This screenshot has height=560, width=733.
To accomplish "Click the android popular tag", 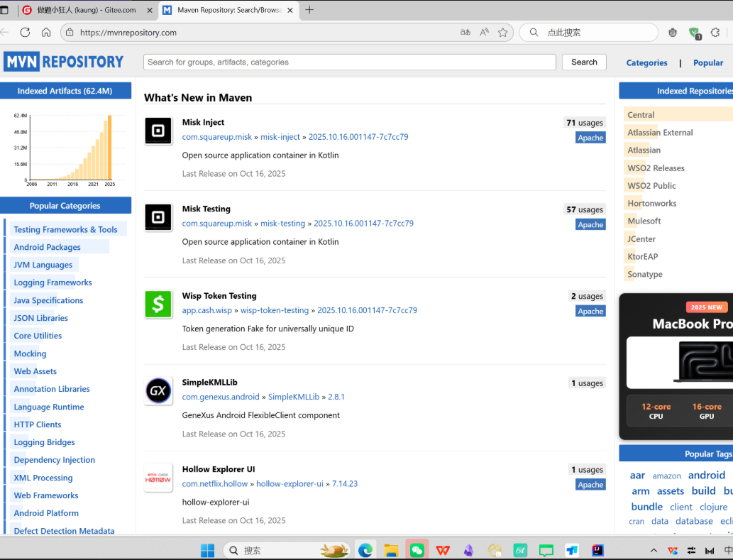I will click(x=706, y=475).
